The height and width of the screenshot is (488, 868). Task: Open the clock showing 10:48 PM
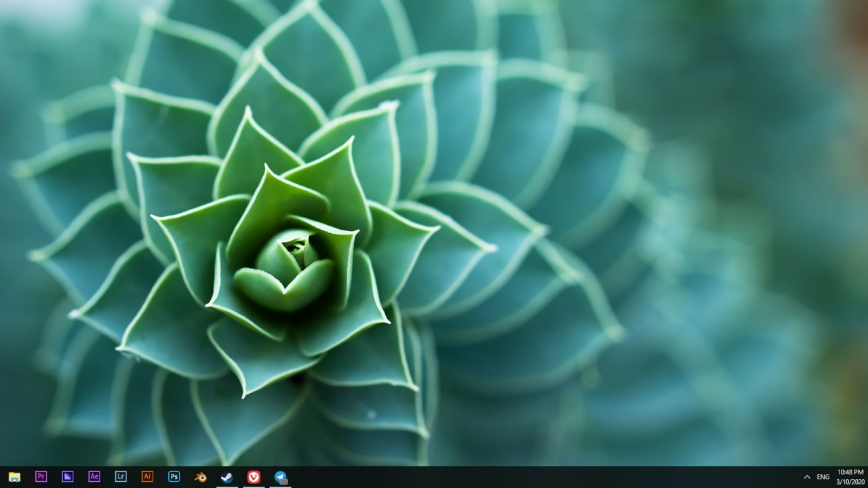coord(850,477)
